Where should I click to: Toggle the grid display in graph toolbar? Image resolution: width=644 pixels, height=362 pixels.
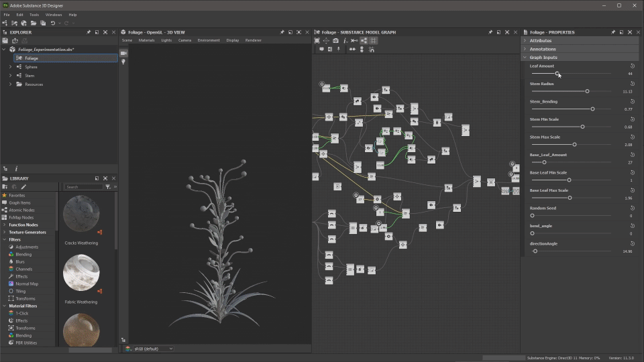pos(374,41)
